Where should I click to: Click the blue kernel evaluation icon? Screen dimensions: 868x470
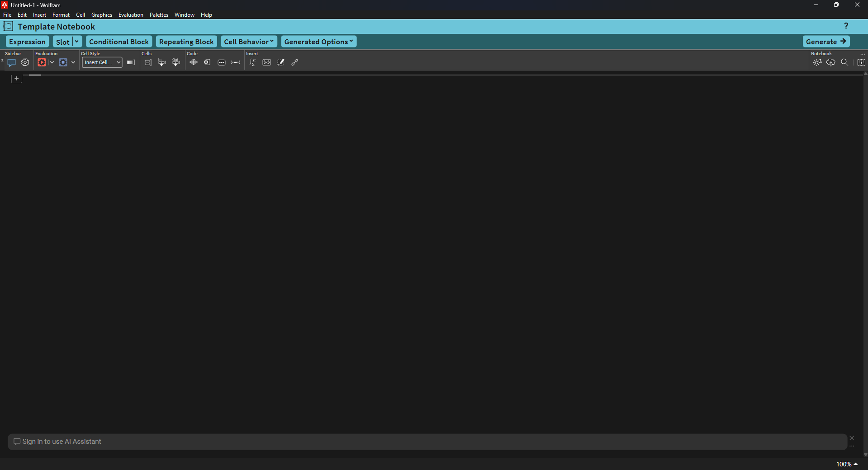63,62
